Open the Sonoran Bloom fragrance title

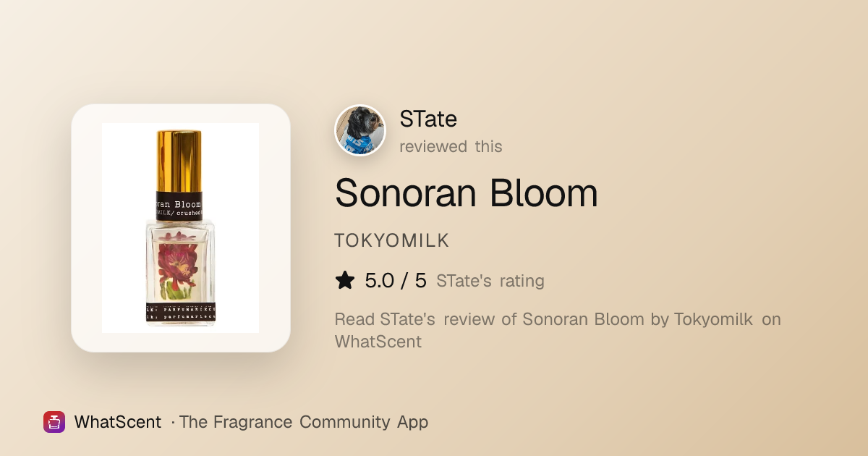467,193
